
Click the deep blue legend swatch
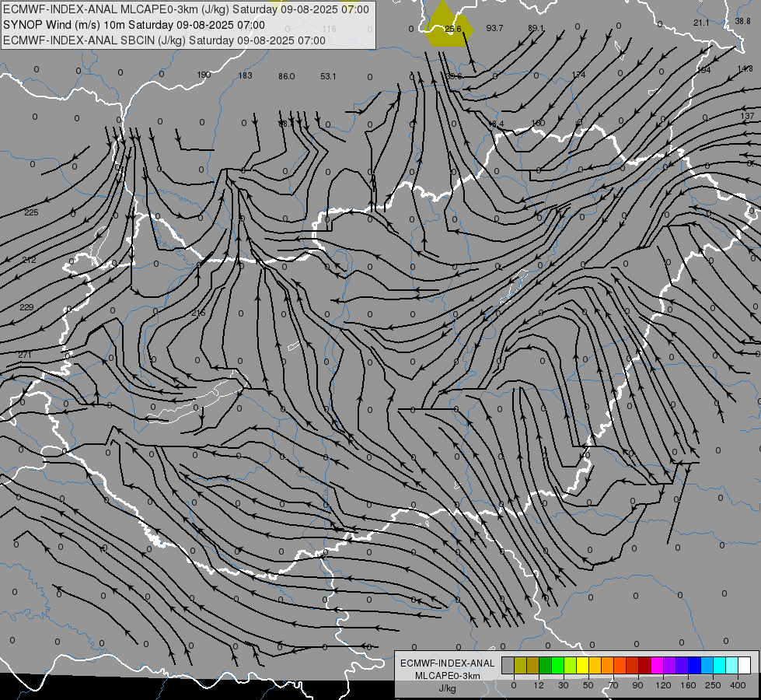coord(694,666)
